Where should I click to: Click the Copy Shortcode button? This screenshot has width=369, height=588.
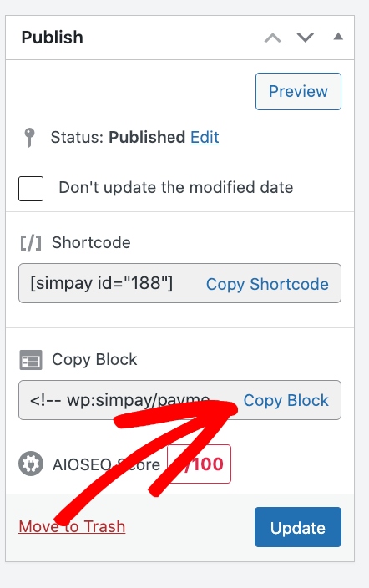[267, 284]
